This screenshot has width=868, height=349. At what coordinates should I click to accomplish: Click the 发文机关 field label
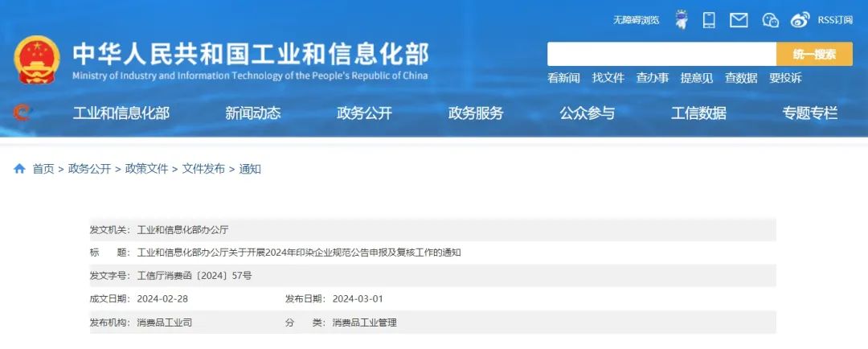[110, 230]
